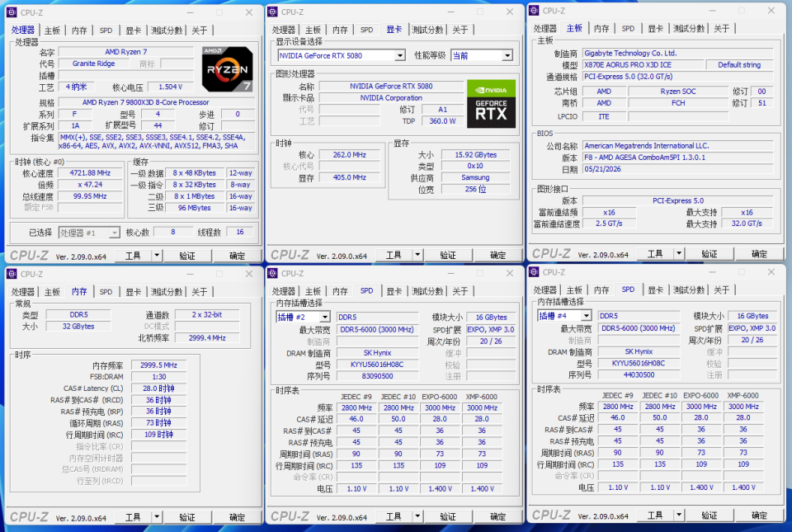
Task: Click CPU-Z icon in slot #2 SPD window
Action: (x=273, y=273)
